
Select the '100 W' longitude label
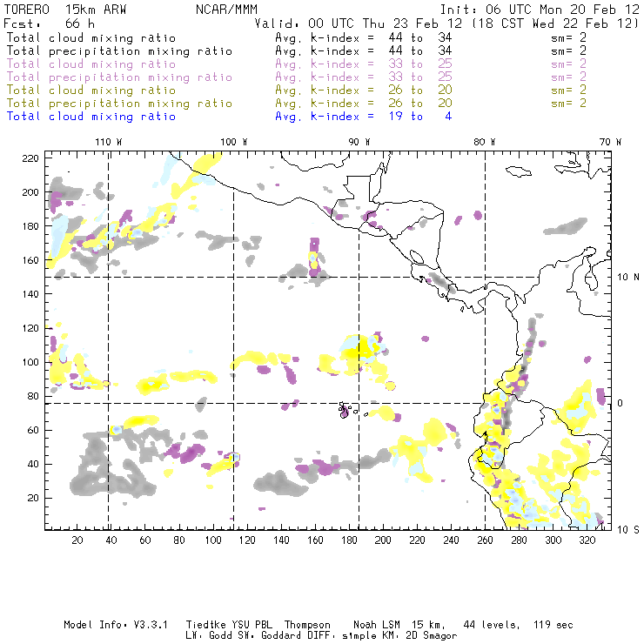coord(234,142)
